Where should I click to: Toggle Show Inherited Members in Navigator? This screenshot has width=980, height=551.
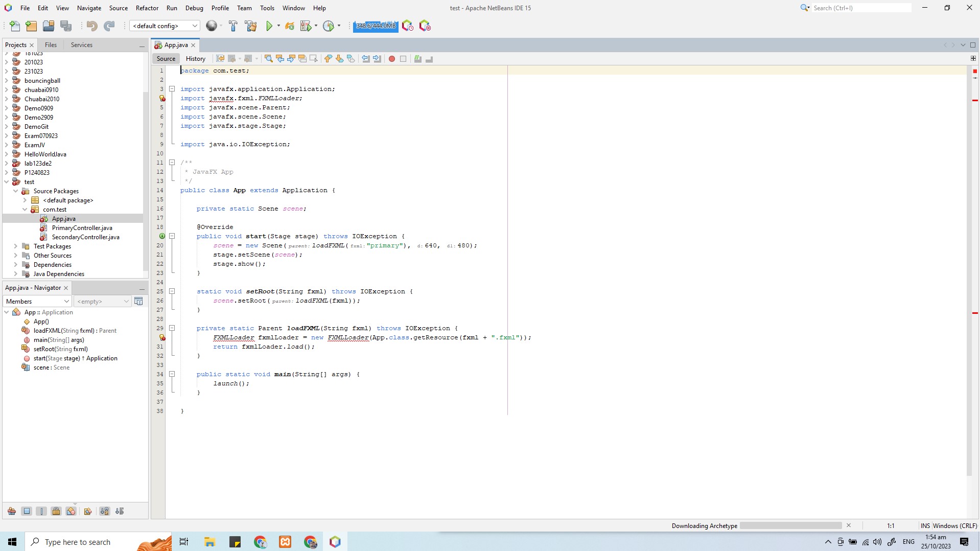click(x=12, y=511)
